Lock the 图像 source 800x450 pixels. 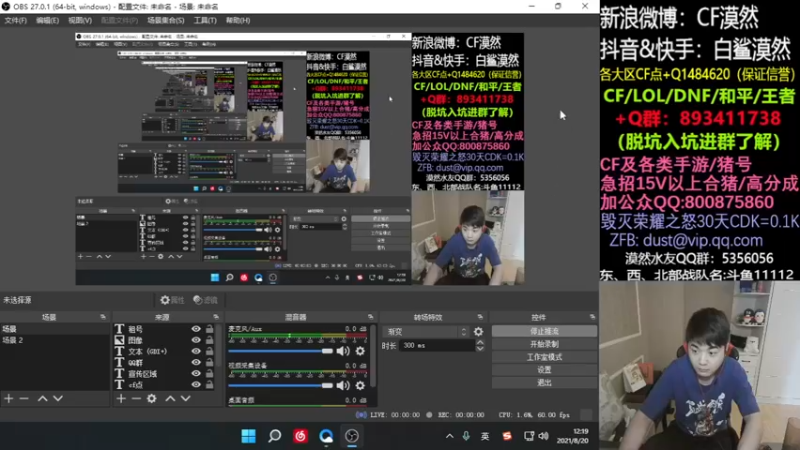coord(209,340)
